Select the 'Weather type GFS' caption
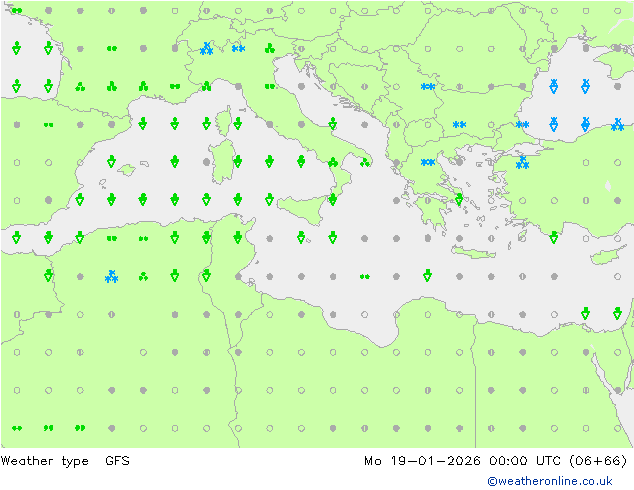The width and height of the screenshot is (634, 490). 65,461
